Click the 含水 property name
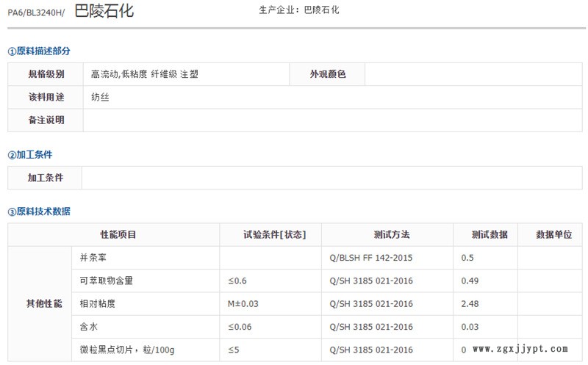 [x=88, y=327]
